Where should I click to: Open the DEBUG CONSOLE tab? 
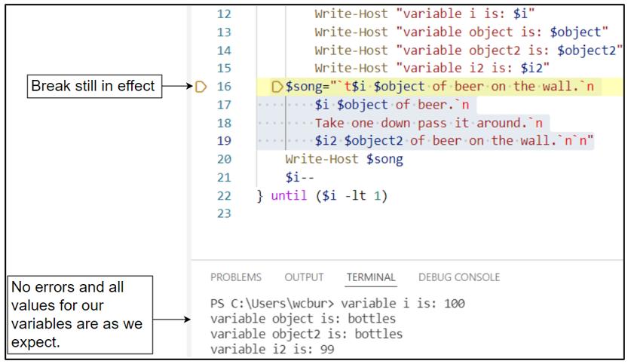(459, 277)
